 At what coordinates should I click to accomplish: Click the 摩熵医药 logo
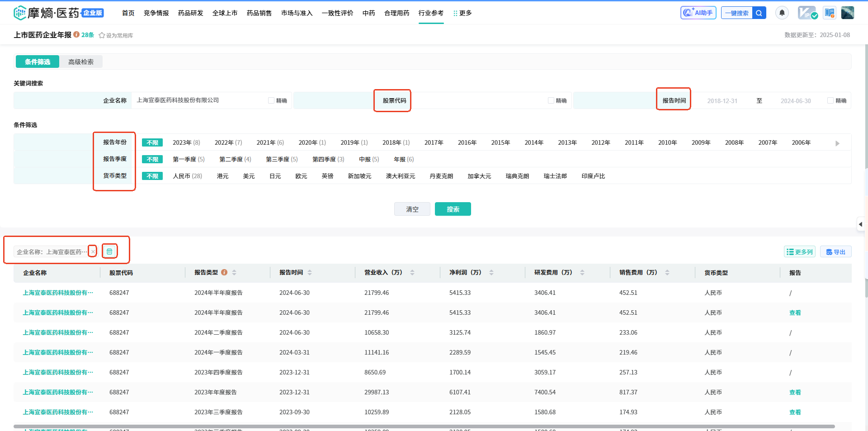point(59,13)
